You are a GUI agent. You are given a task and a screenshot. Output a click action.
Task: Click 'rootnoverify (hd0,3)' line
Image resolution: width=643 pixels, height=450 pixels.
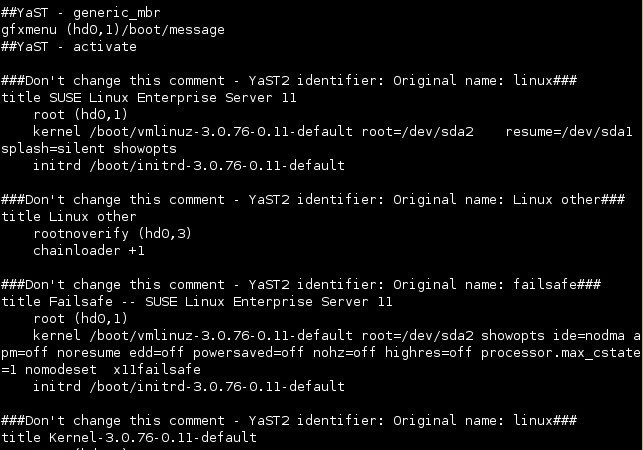pyautogui.click(x=112, y=234)
